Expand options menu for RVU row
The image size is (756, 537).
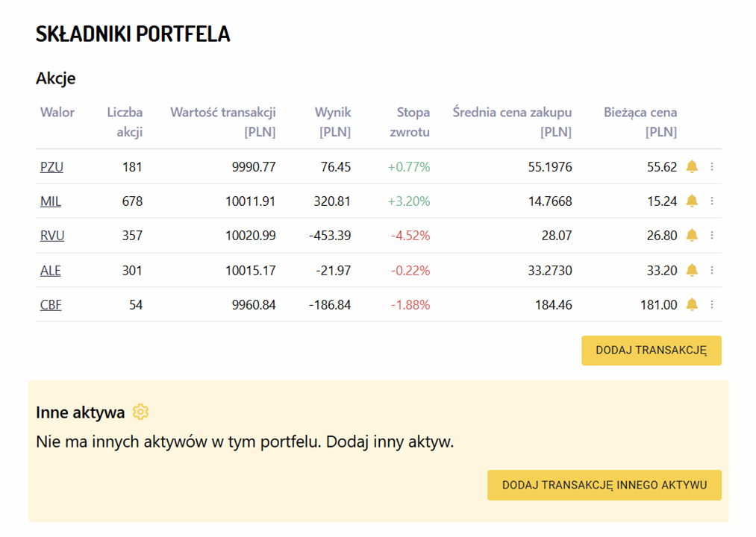712,236
